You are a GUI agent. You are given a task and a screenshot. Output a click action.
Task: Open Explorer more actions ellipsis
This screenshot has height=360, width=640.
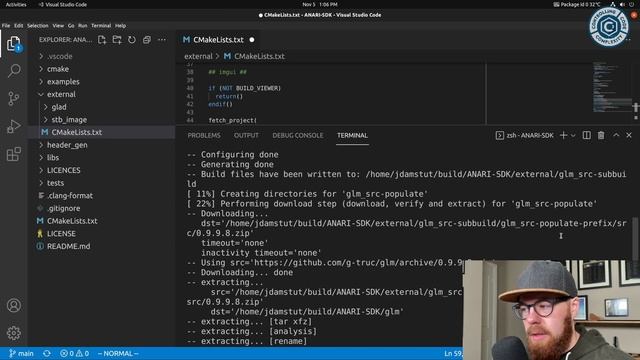162,40
